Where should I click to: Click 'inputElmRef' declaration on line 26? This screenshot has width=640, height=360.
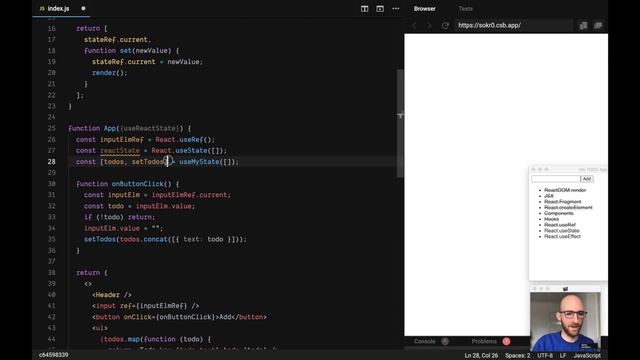coord(122,140)
